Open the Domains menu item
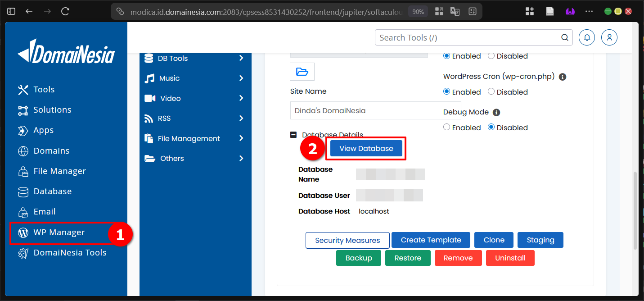 51,150
